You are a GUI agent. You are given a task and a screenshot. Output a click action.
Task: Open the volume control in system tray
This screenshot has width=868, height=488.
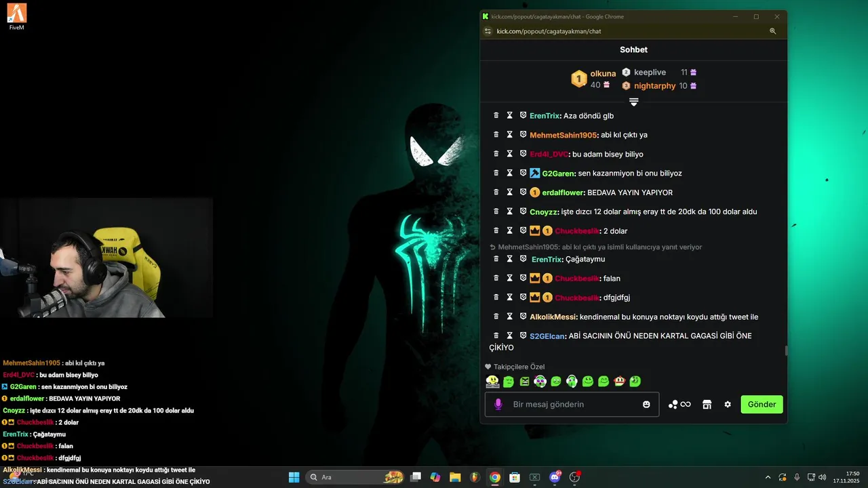tap(822, 477)
